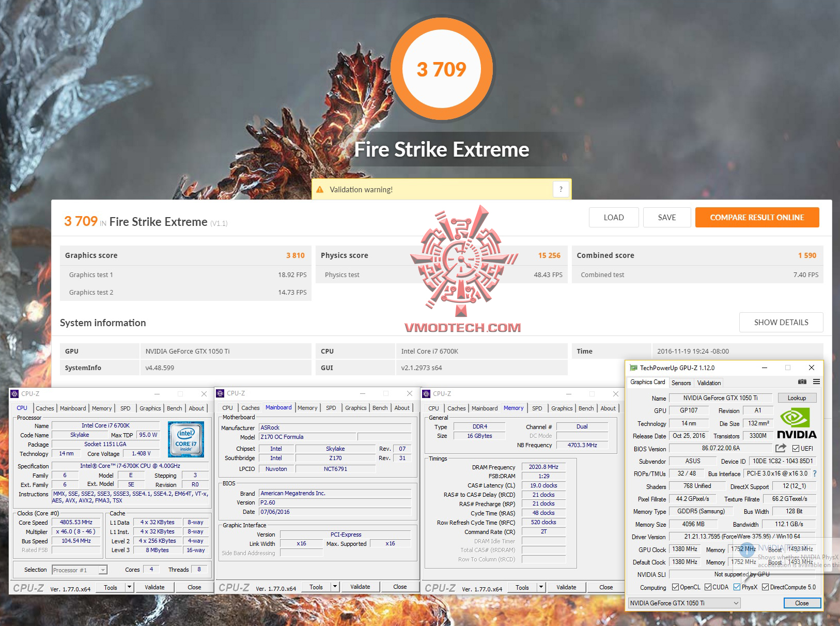Toggle the UEFI checkbox in GPU-Z
The image size is (840, 626).
[x=796, y=448]
